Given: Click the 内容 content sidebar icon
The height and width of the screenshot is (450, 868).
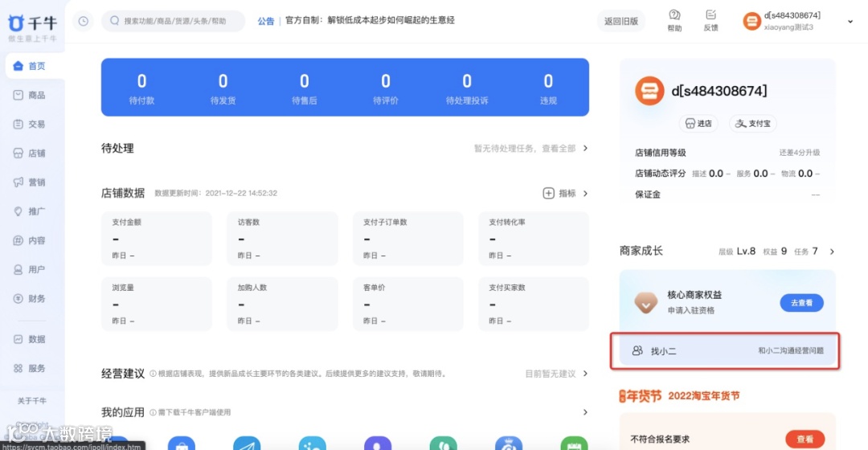Looking at the screenshot, I should (x=18, y=240).
